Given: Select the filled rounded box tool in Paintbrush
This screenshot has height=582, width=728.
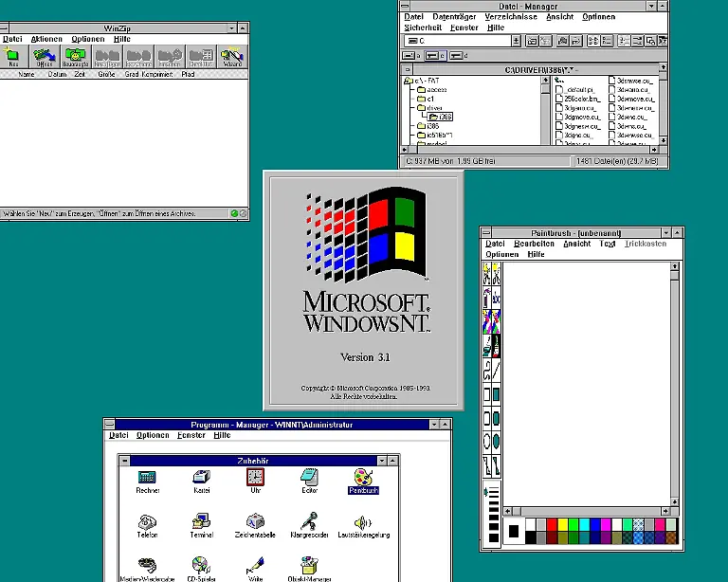Looking at the screenshot, I should coord(497,418).
